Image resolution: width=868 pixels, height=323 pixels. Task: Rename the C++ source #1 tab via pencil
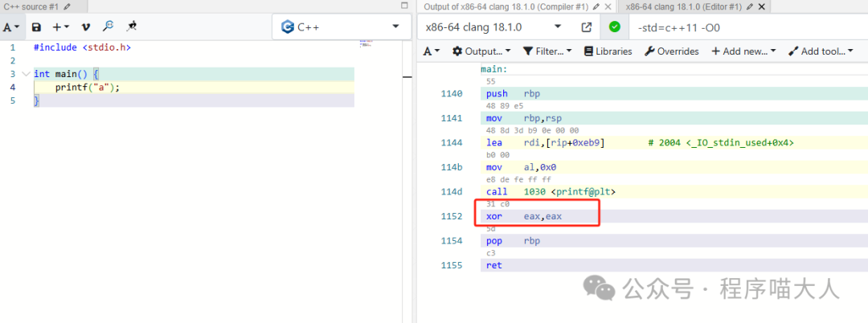pos(68,6)
